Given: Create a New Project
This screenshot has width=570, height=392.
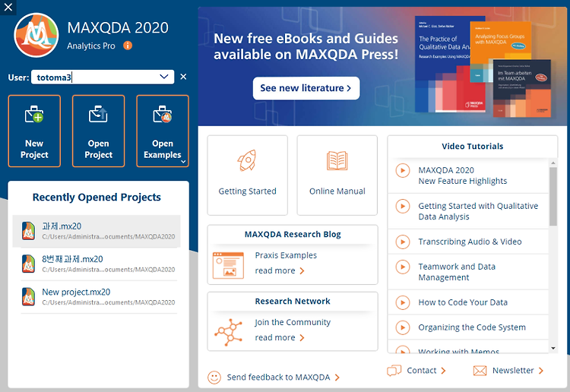Looking at the screenshot, I should pyautogui.click(x=34, y=131).
